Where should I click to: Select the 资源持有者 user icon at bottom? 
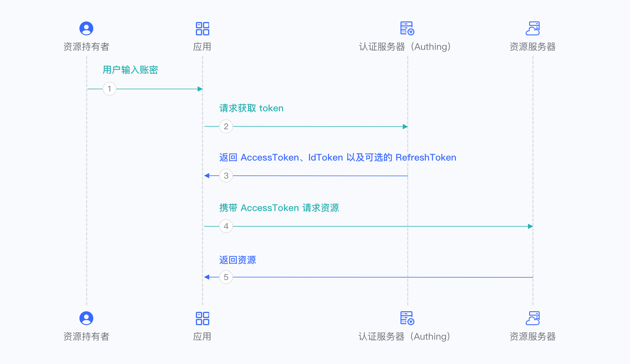point(86,318)
